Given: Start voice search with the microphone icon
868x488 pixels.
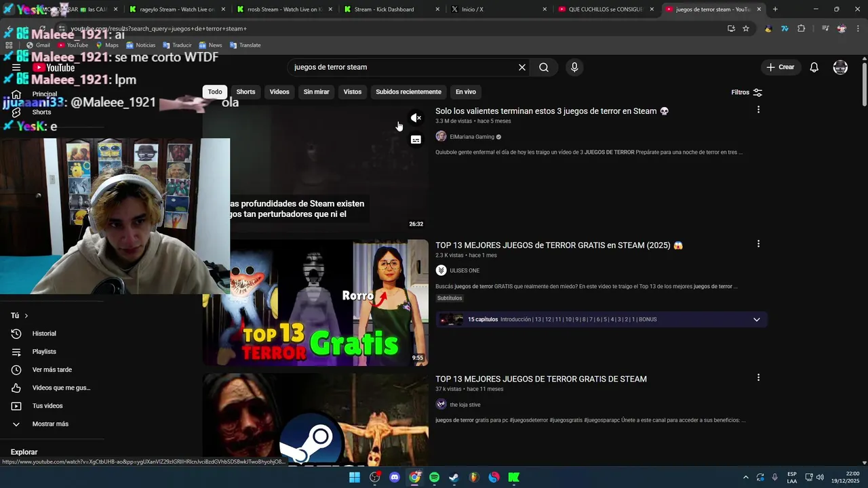Looking at the screenshot, I should coord(574,67).
